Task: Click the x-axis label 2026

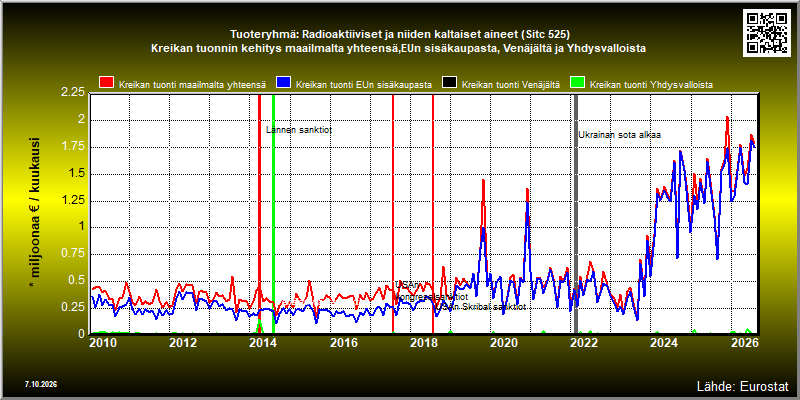Action: pos(745,342)
